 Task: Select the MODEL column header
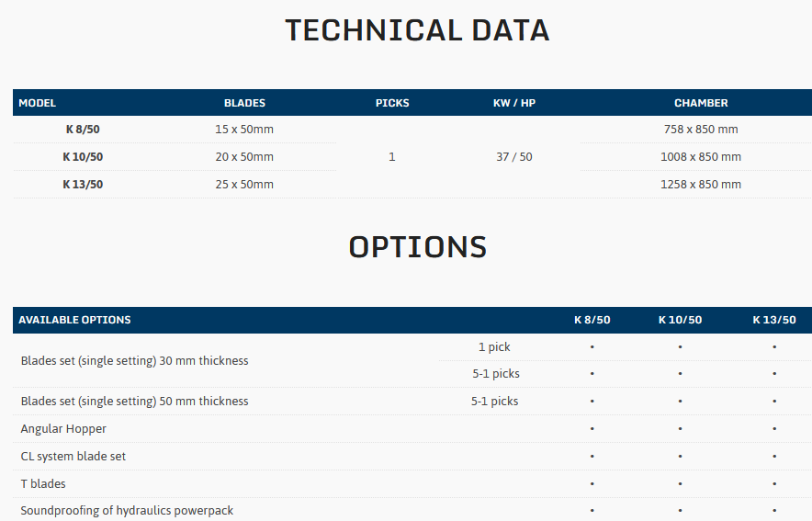(38, 103)
